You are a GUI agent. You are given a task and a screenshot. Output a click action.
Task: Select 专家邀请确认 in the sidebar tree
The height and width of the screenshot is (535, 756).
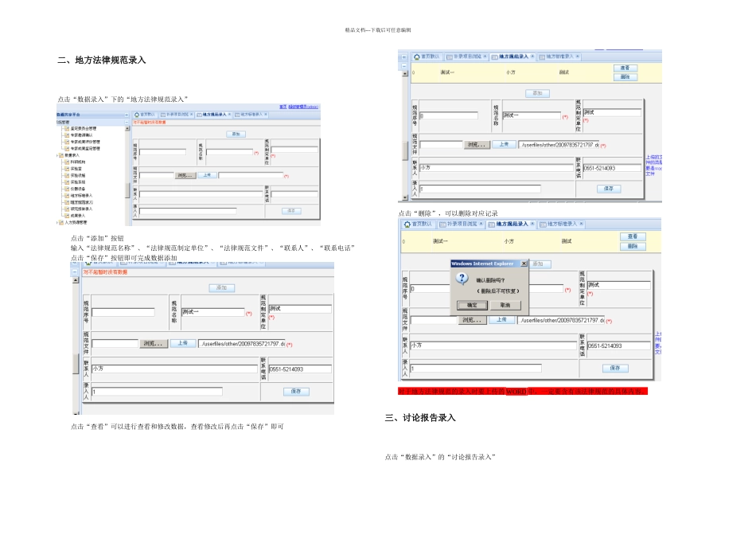click(81, 135)
